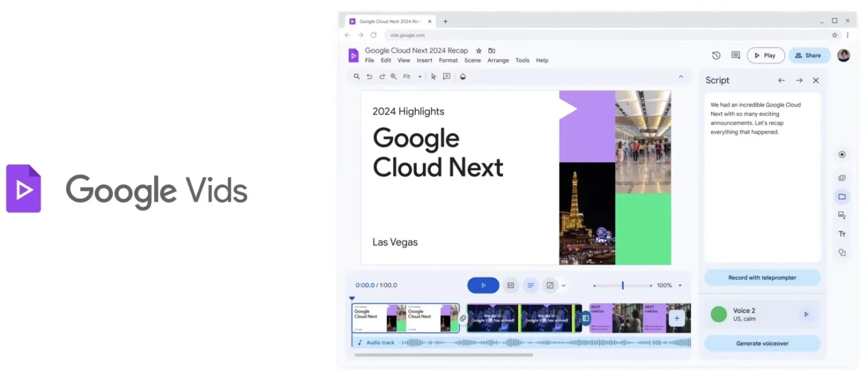Click the Share button
Image resolution: width=868 pixels, height=371 pixels.
coord(809,55)
